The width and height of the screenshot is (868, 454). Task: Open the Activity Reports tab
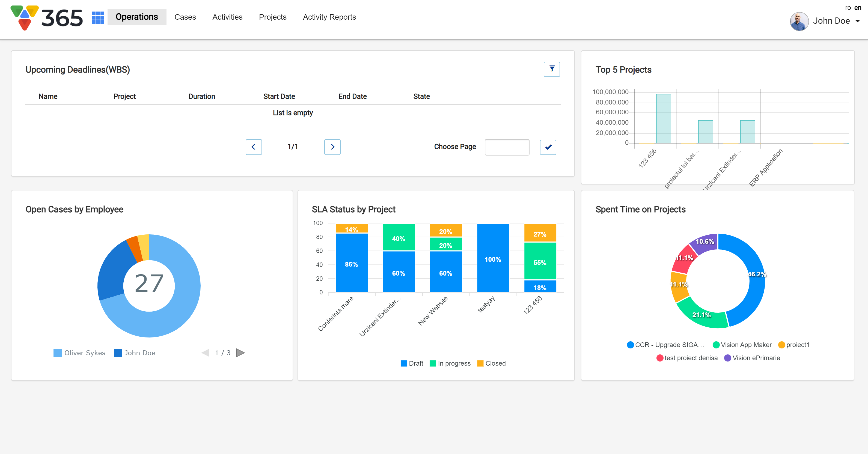[329, 17]
